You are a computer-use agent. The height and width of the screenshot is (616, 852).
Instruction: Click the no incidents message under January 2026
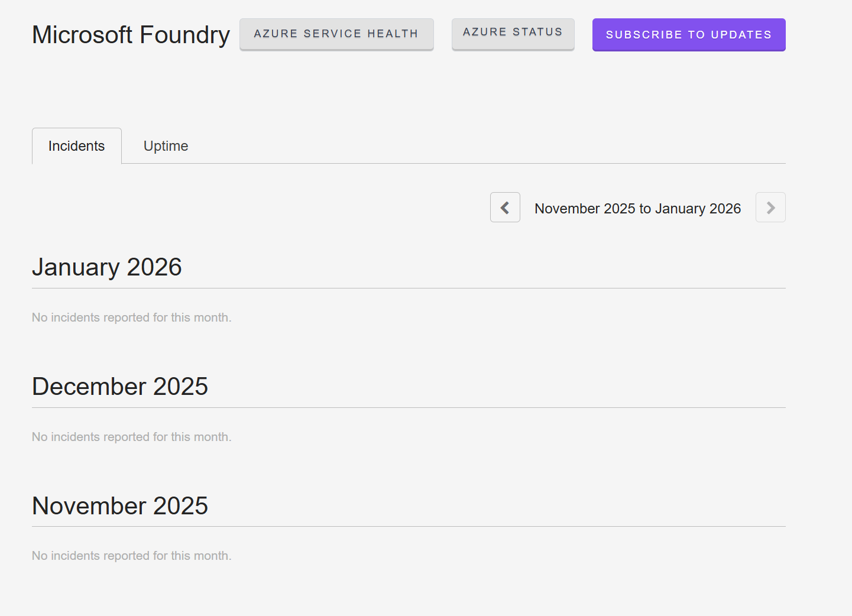(x=131, y=317)
